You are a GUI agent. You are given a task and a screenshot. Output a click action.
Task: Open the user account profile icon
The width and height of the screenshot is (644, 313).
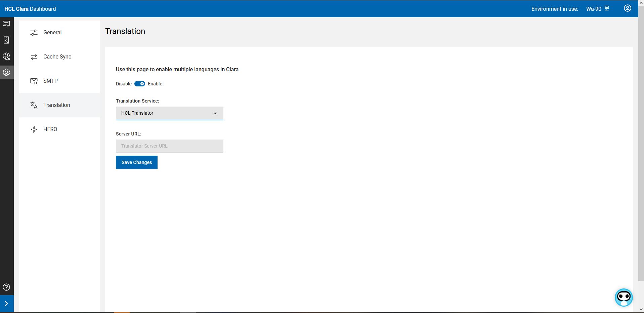(628, 8)
